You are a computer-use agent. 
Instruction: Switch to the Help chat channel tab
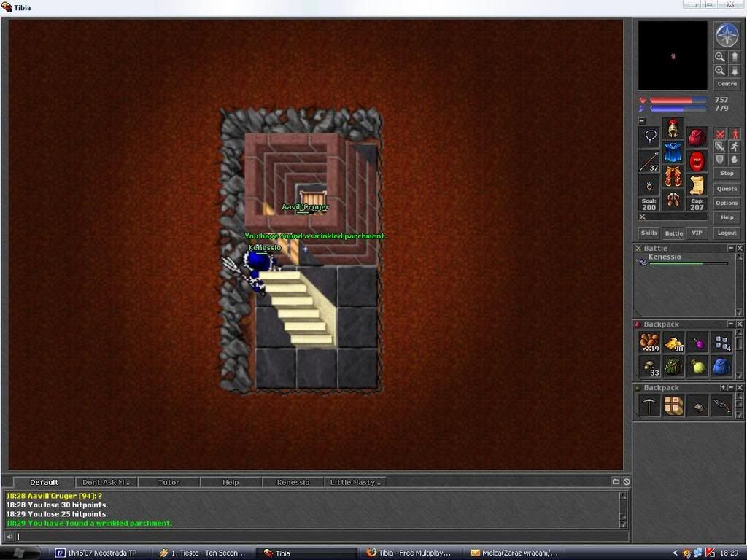[x=231, y=482]
